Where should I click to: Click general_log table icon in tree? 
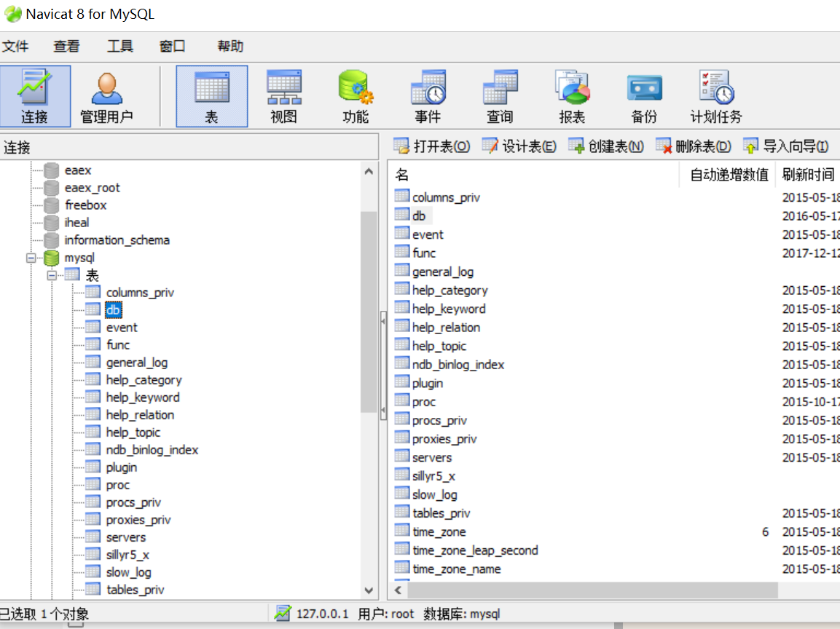pos(93,363)
